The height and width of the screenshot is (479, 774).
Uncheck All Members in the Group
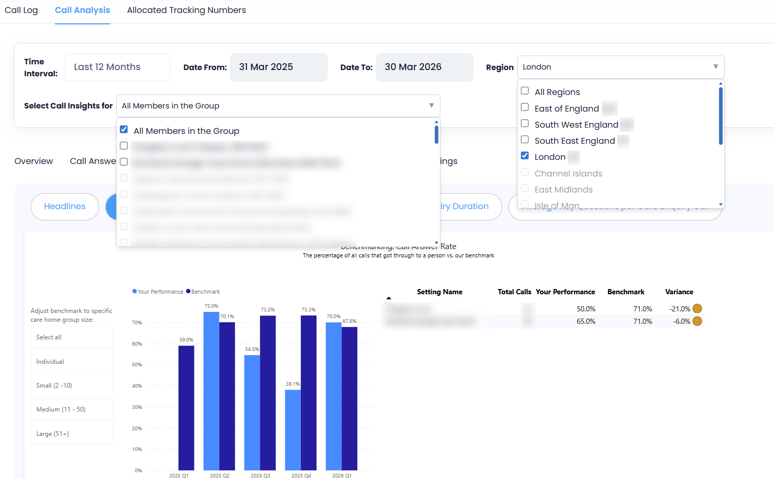click(124, 129)
